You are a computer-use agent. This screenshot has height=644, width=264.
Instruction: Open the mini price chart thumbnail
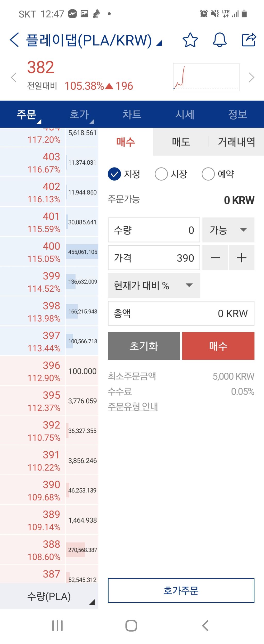coord(206,77)
